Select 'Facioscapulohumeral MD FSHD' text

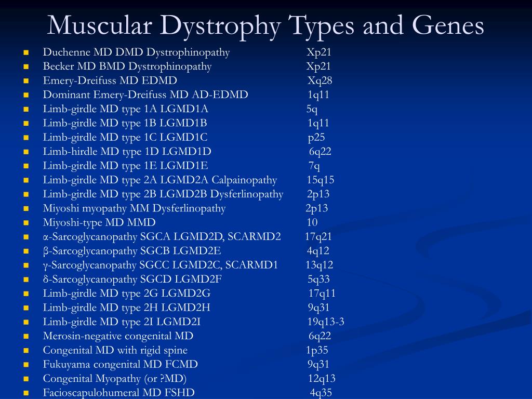119,393
